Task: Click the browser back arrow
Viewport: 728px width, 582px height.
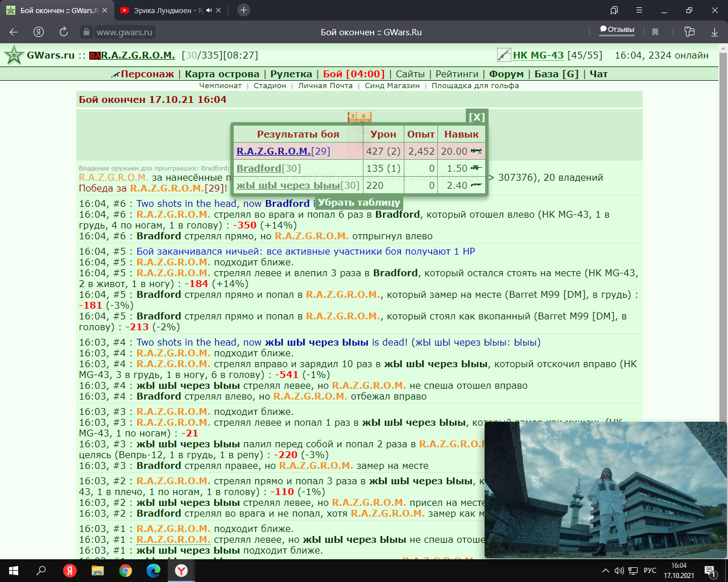Action: point(14,32)
